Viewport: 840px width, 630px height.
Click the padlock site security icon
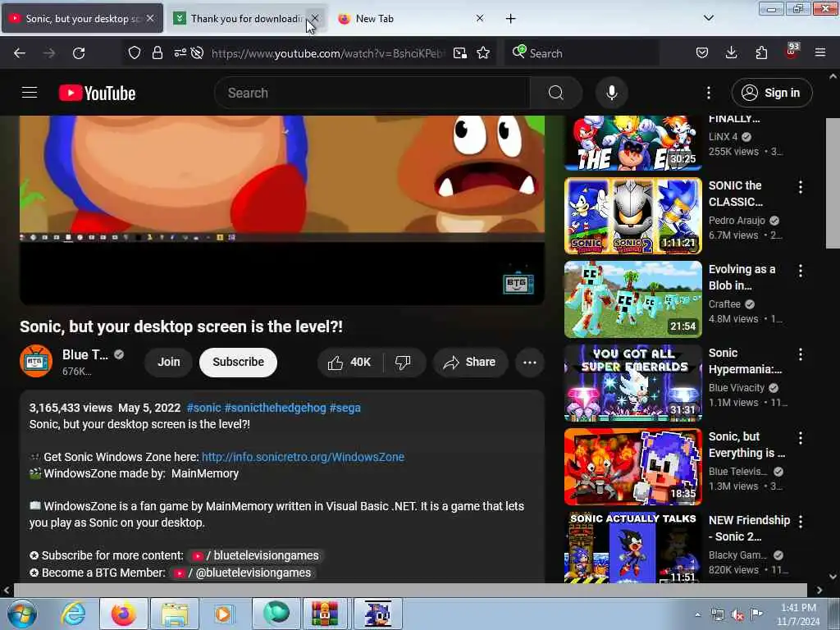click(x=157, y=53)
